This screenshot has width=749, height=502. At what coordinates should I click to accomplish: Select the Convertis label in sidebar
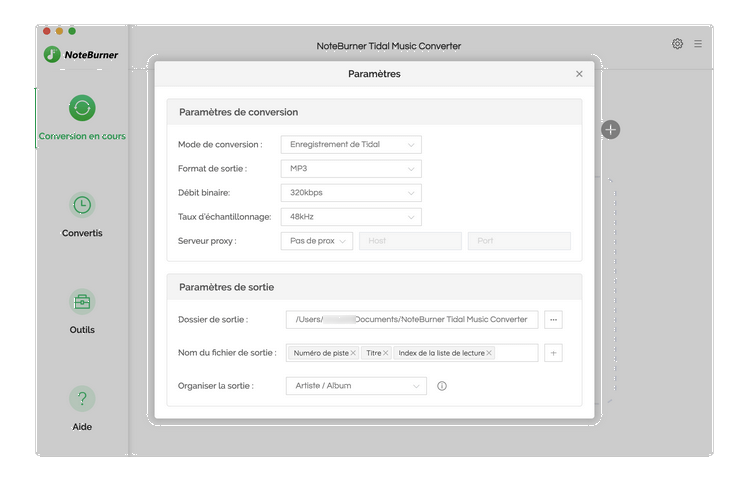point(82,233)
